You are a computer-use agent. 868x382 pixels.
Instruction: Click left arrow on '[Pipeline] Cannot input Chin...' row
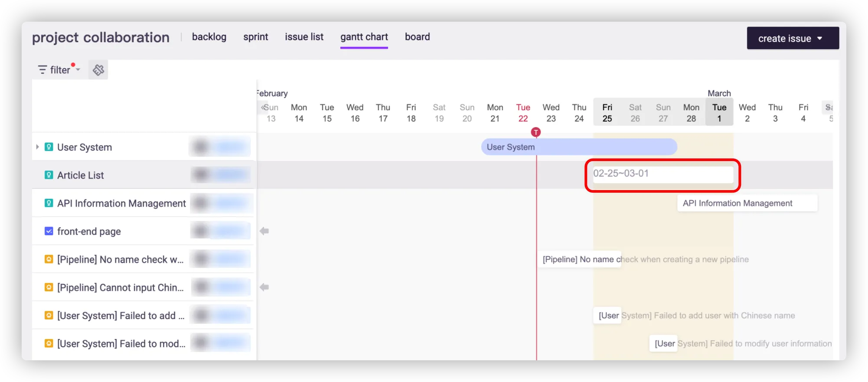(264, 287)
